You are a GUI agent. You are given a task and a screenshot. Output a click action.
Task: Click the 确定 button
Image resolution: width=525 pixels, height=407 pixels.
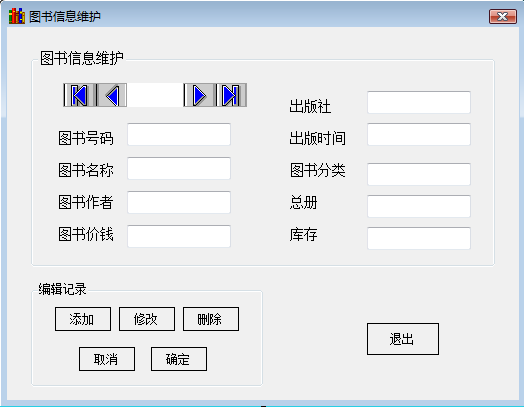click(x=179, y=359)
